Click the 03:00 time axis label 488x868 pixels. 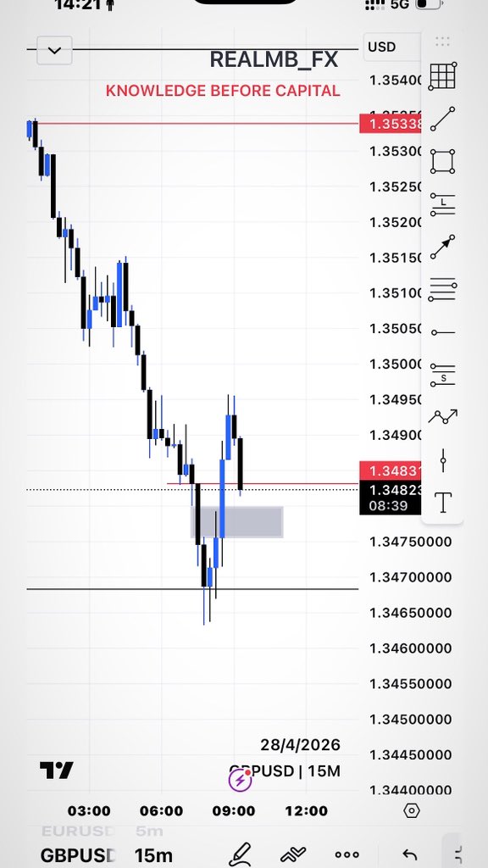pyautogui.click(x=89, y=811)
